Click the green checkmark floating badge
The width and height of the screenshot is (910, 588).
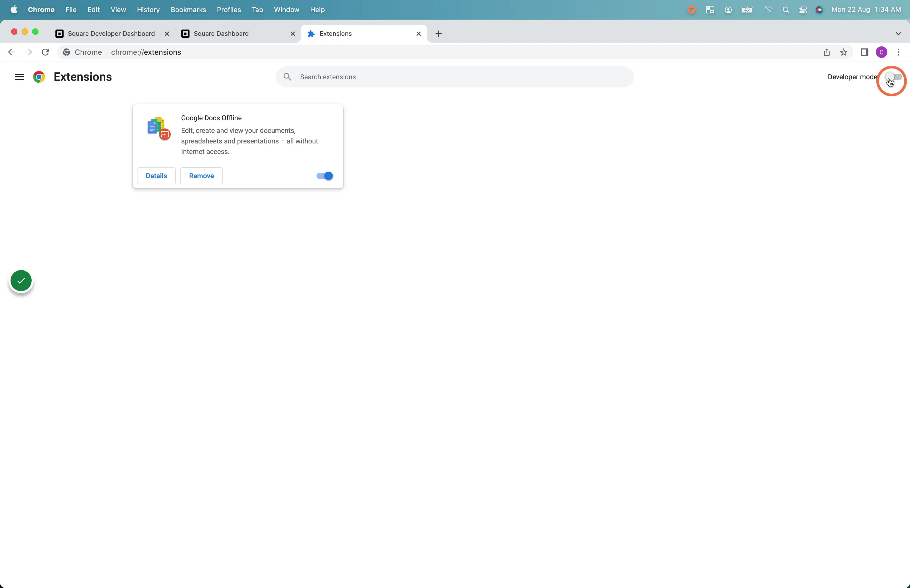pyautogui.click(x=21, y=281)
